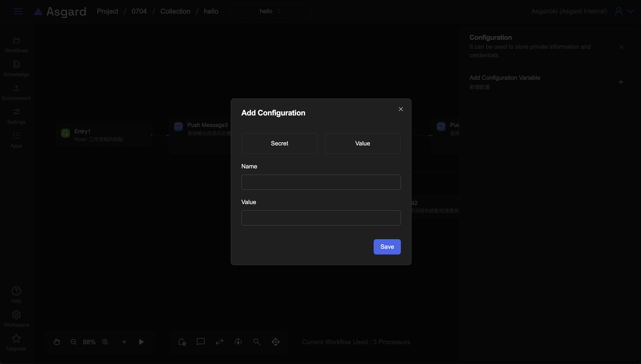Click the plus icon for Add Configuration Variable

(x=621, y=82)
